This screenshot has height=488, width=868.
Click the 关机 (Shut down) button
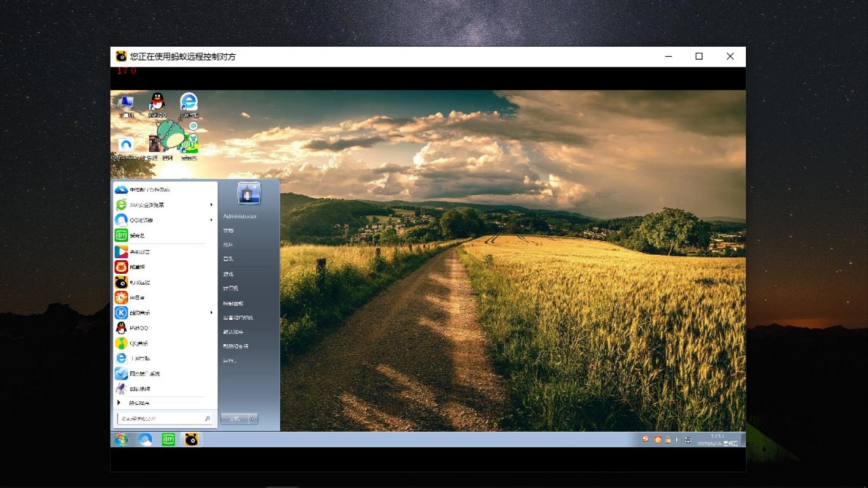pos(235,419)
